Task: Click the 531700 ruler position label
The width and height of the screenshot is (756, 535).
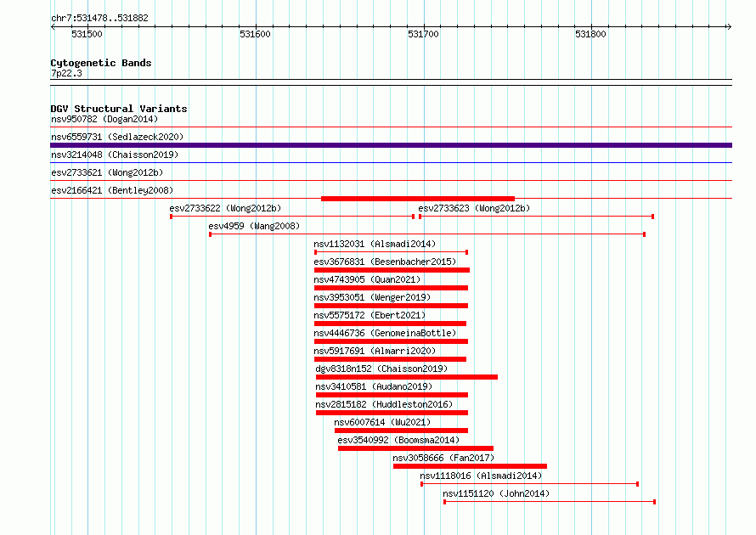Action: click(x=423, y=34)
